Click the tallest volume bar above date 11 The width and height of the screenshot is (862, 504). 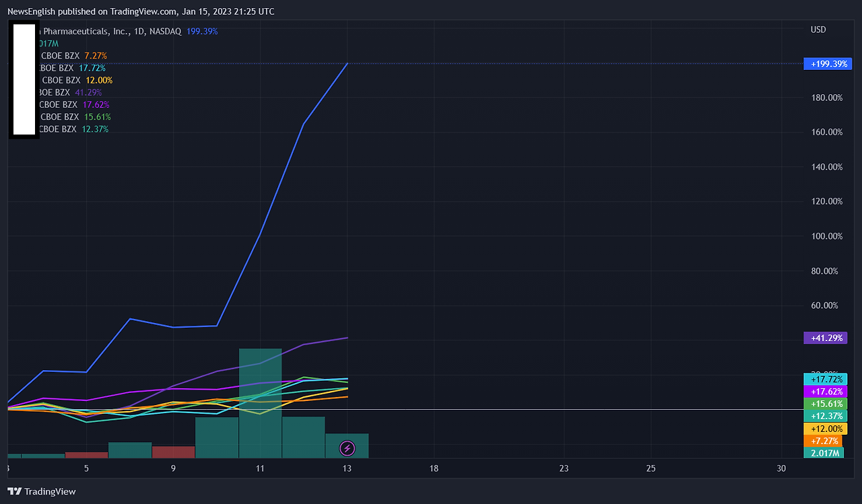[260, 403]
